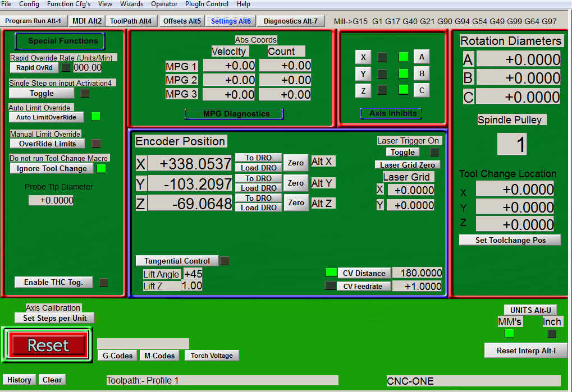Click the Rapid OvRd button

click(34, 68)
